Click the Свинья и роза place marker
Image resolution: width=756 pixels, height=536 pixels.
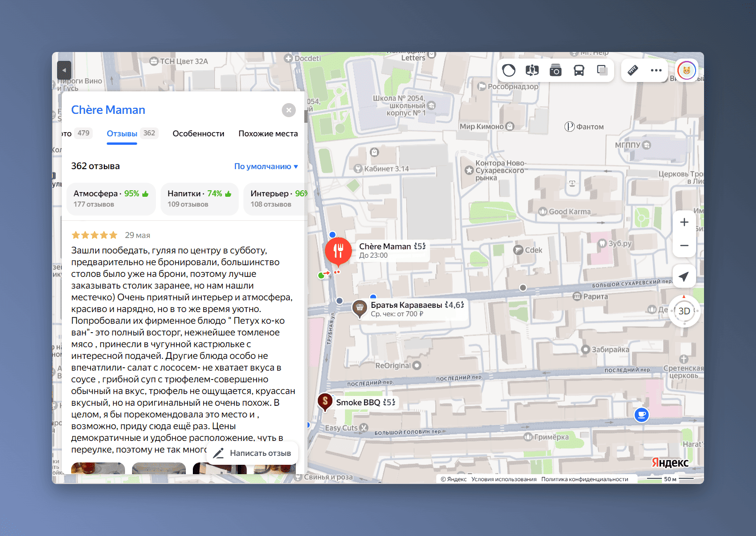point(299,477)
